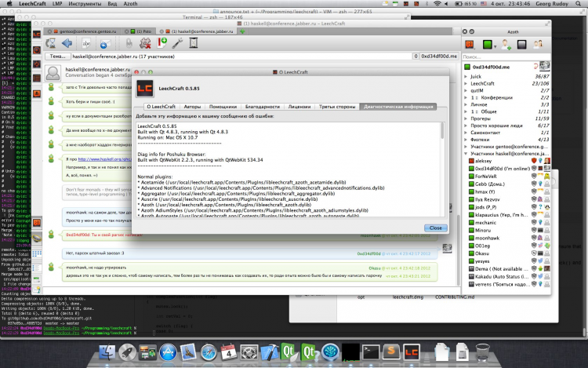Click the envelope with blue arrow icon

(x=104, y=44)
